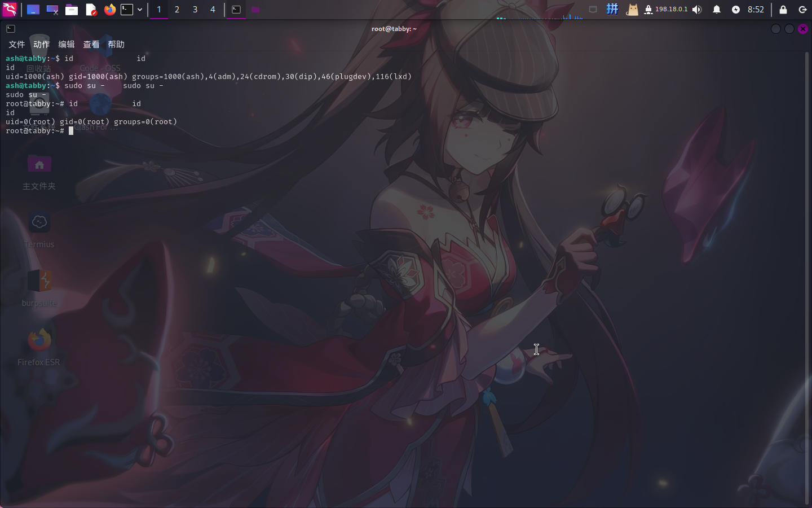Open the text editor panel launcher
The height and width of the screenshot is (508, 812).
(91, 10)
